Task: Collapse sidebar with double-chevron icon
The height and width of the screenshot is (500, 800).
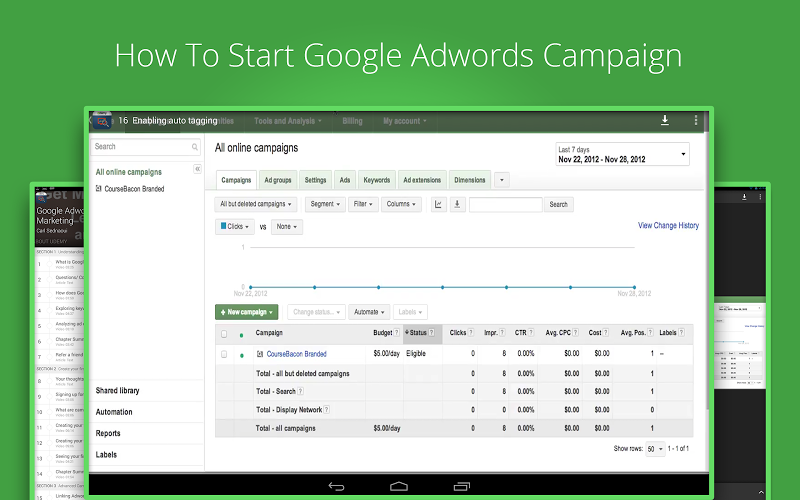Action: point(197,169)
